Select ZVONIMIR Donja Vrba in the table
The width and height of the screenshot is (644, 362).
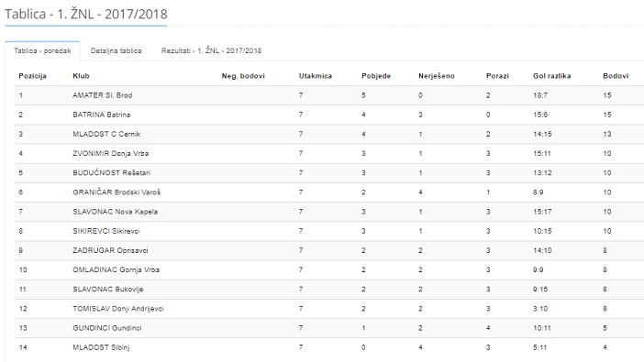(x=110, y=153)
